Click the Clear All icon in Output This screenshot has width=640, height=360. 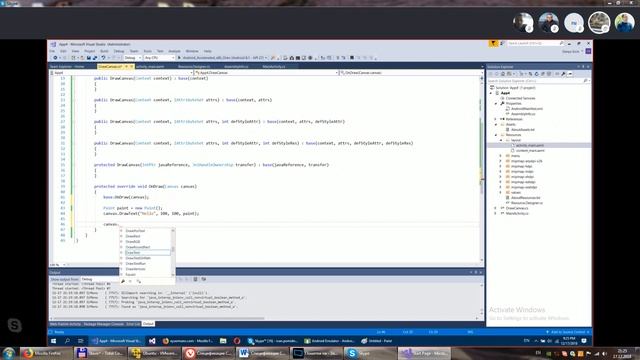[x=196, y=279]
